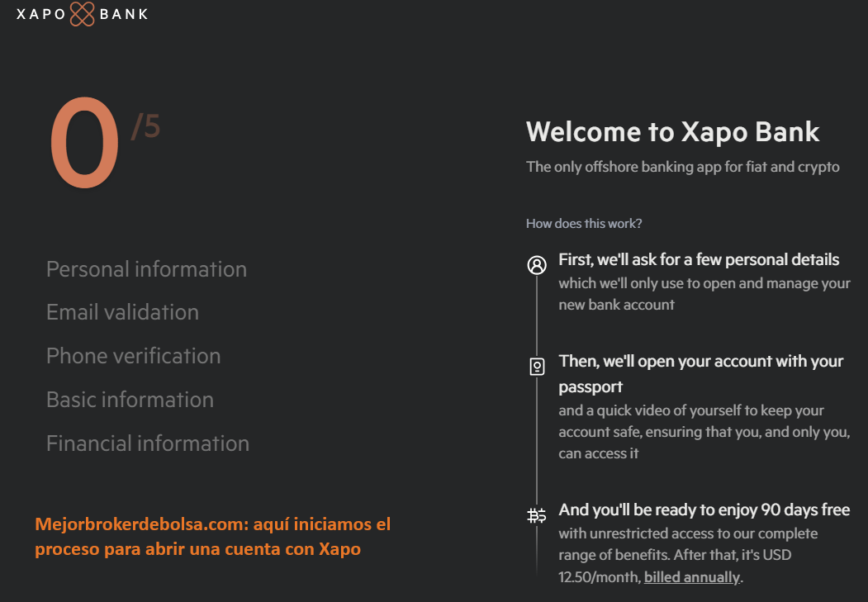Viewport: 868px width, 602px height.
Task: Click the Xapo Bank logo
Action: click(82, 14)
